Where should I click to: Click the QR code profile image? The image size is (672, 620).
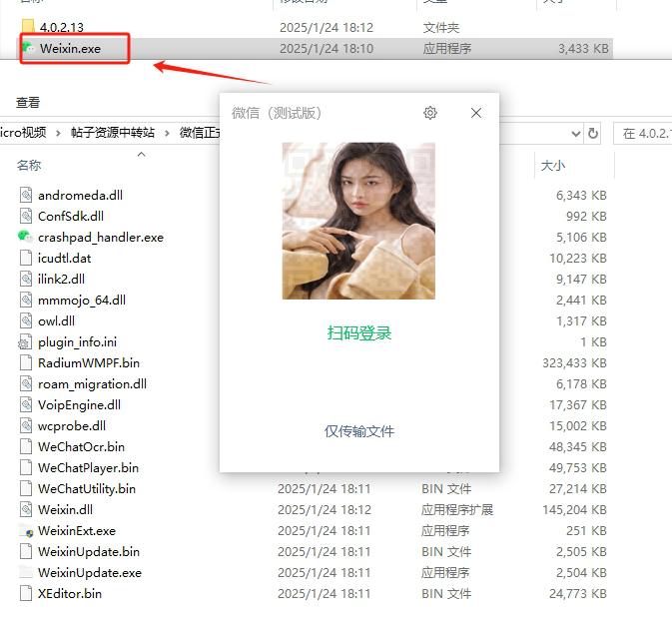click(x=358, y=221)
